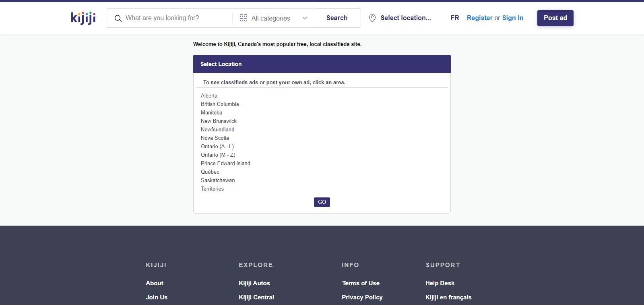644x305 pixels.
Task: Click the location pin icon
Action: [x=372, y=18]
